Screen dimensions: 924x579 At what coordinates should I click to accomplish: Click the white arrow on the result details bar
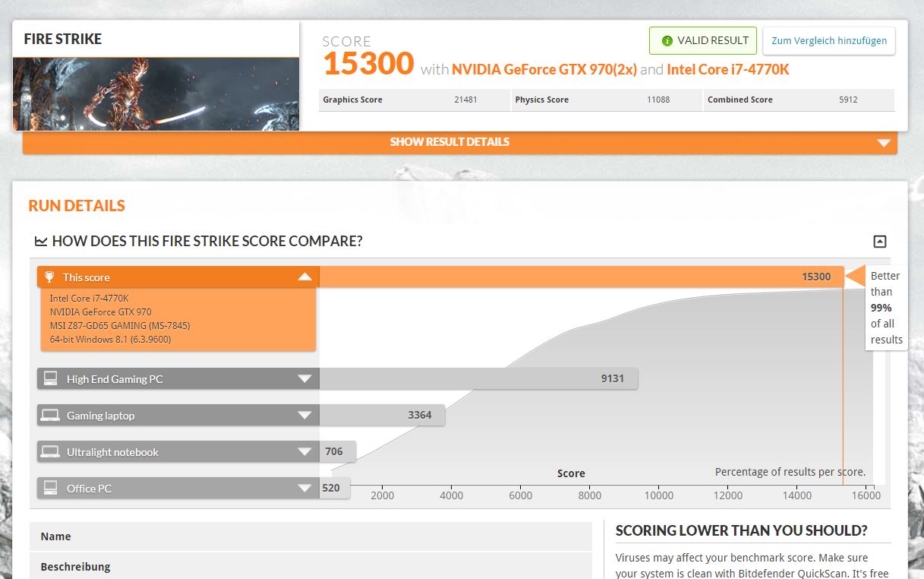[x=883, y=143]
